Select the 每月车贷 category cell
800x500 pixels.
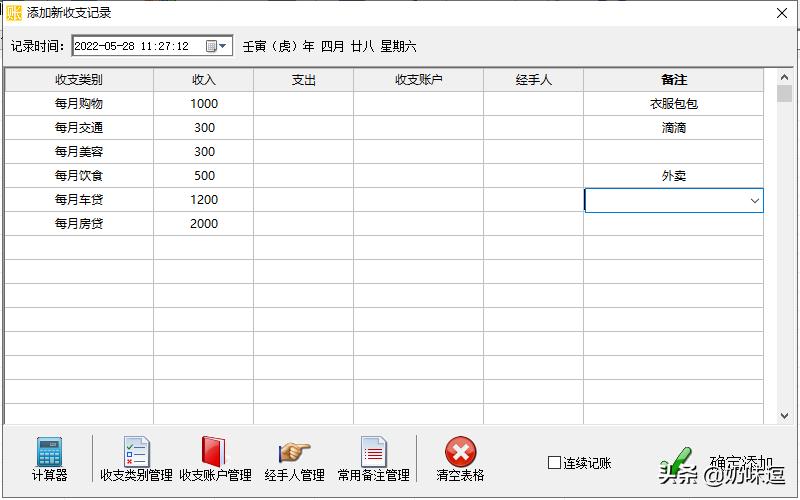[x=79, y=199]
